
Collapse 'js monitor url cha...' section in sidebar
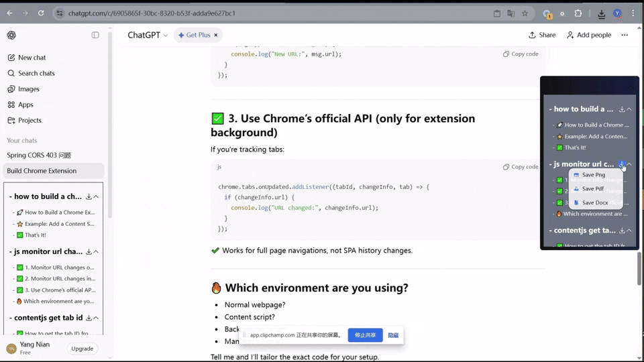(97, 252)
